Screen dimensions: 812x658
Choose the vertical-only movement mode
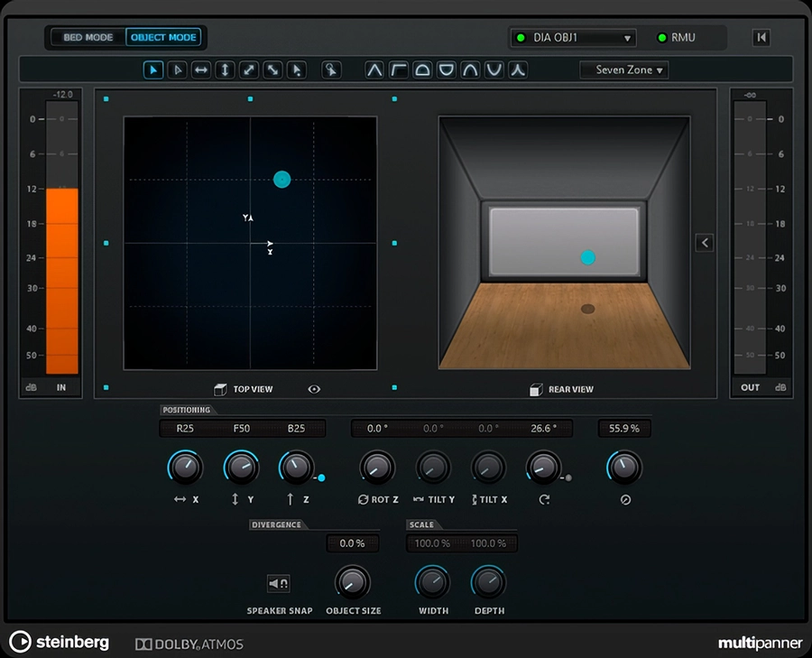point(225,70)
